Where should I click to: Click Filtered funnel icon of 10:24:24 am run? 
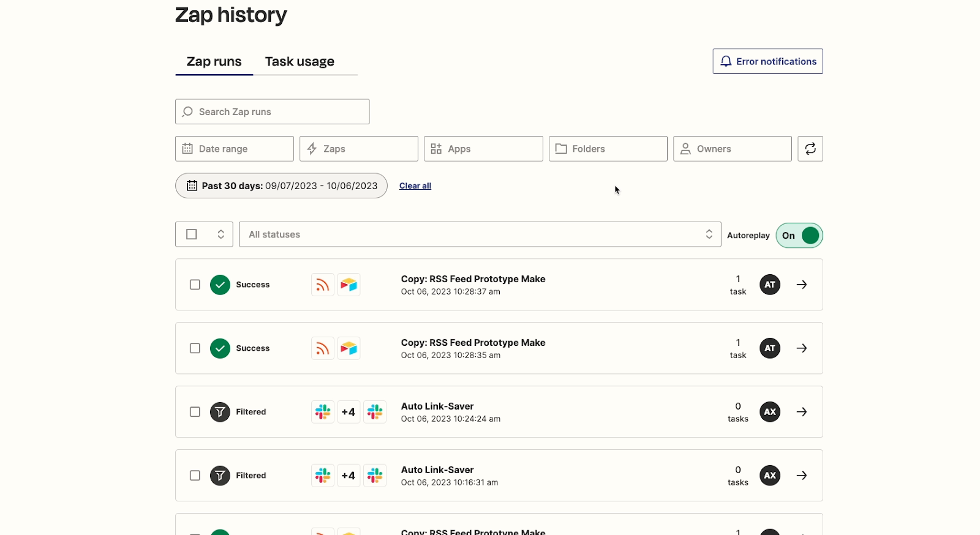point(220,412)
